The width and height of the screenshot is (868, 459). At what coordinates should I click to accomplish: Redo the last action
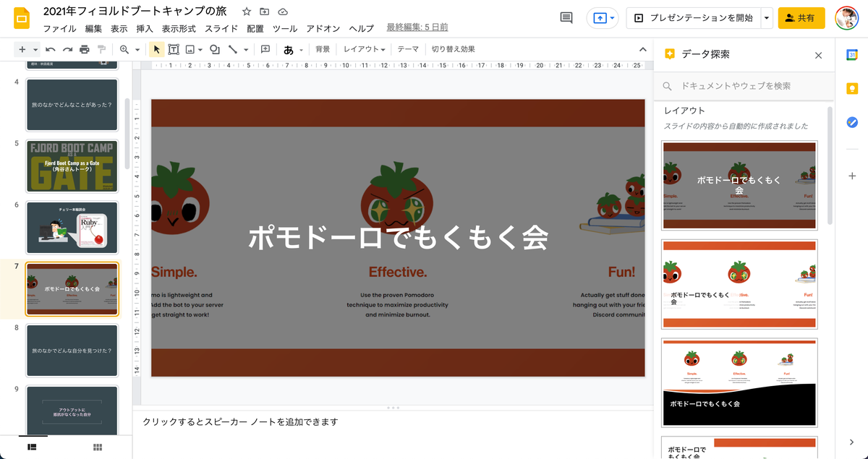(67, 49)
